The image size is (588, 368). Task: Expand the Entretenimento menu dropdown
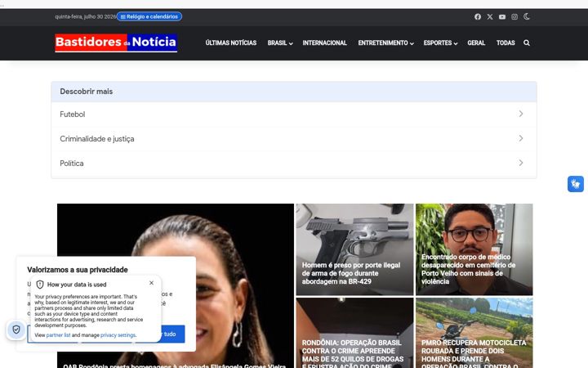(385, 43)
